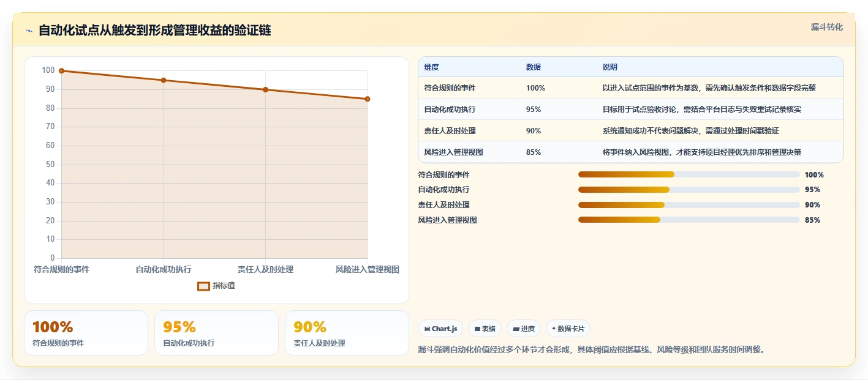Click progress list label 责任人及时处理
Screen dimensions: 868x380
(444, 205)
